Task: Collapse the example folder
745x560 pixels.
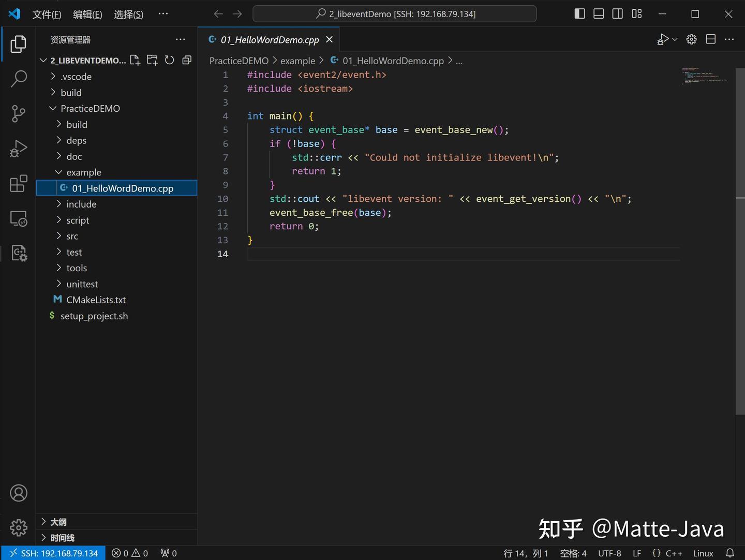Action: click(84, 172)
